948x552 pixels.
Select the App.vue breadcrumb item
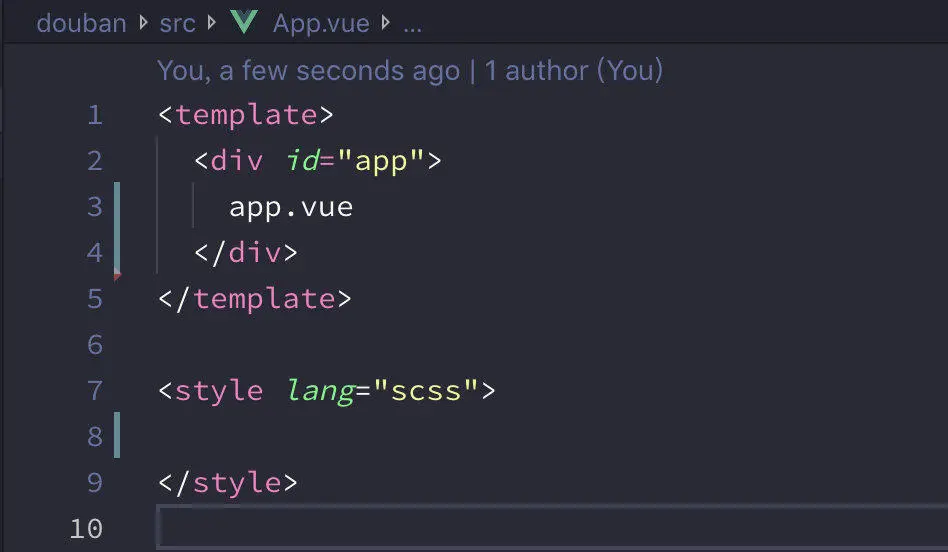(320, 24)
